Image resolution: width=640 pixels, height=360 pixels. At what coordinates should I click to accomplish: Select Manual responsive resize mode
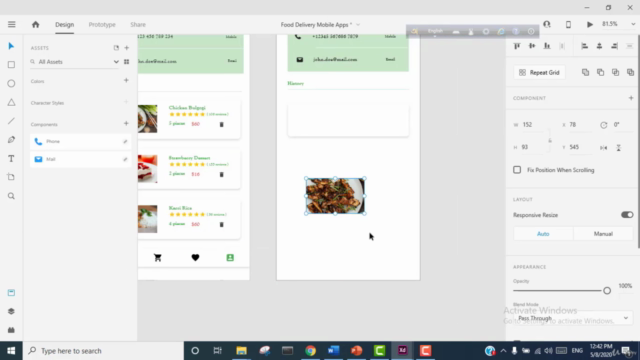[603, 234]
